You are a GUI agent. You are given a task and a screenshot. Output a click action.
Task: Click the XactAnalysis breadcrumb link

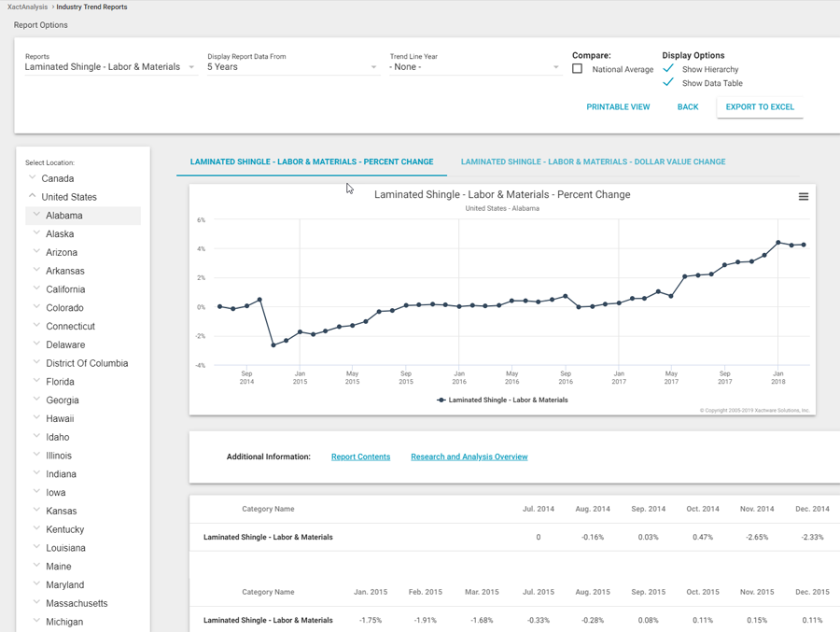(27, 7)
